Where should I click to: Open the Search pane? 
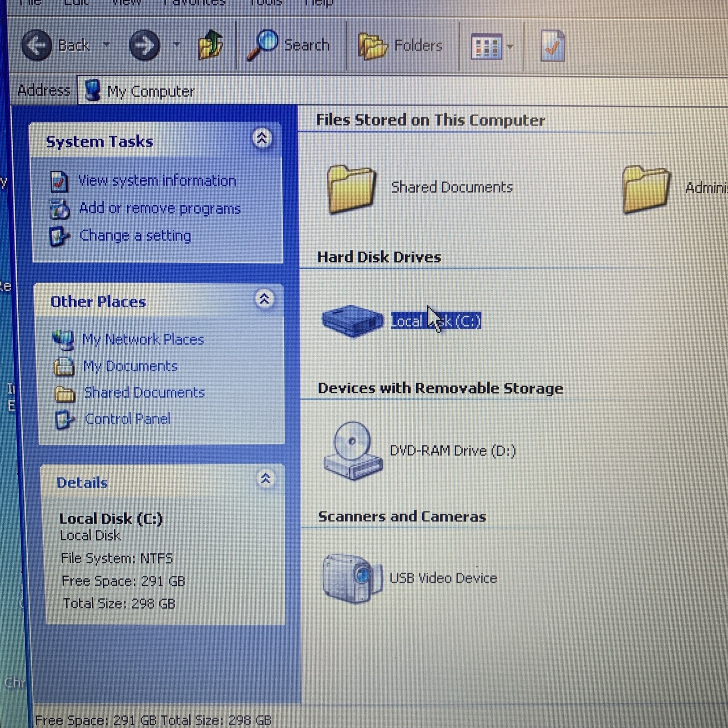pos(288,45)
